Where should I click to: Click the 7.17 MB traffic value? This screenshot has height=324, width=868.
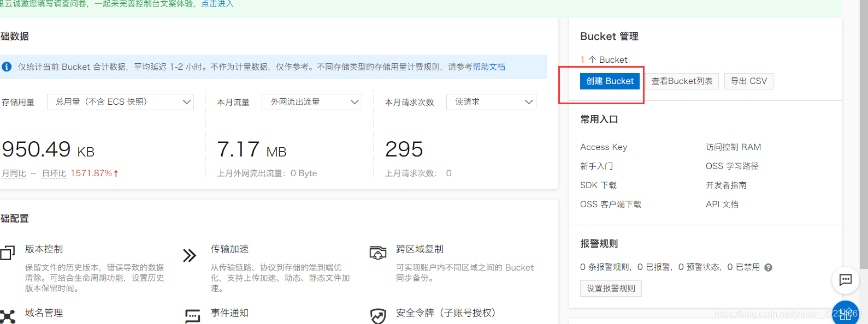[252, 149]
